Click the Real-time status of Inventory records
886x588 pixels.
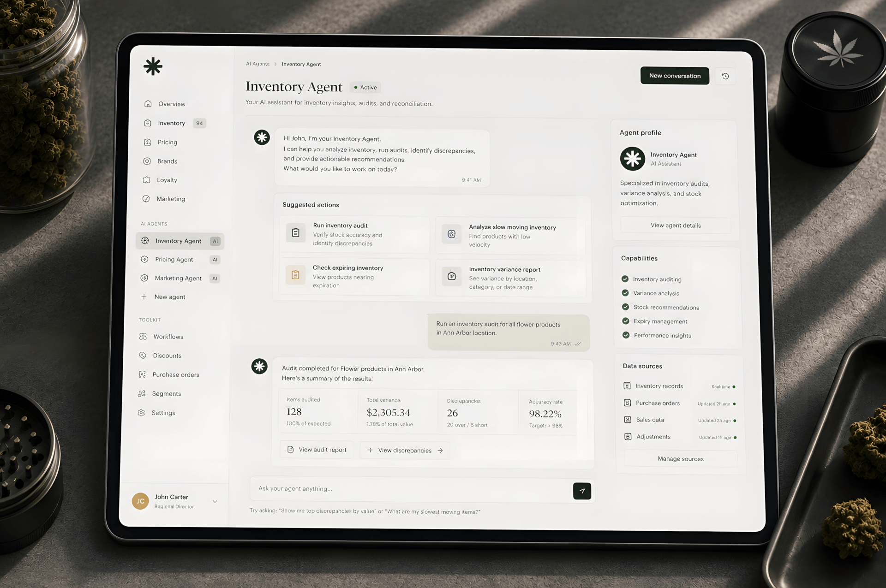[x=724, y=386]
